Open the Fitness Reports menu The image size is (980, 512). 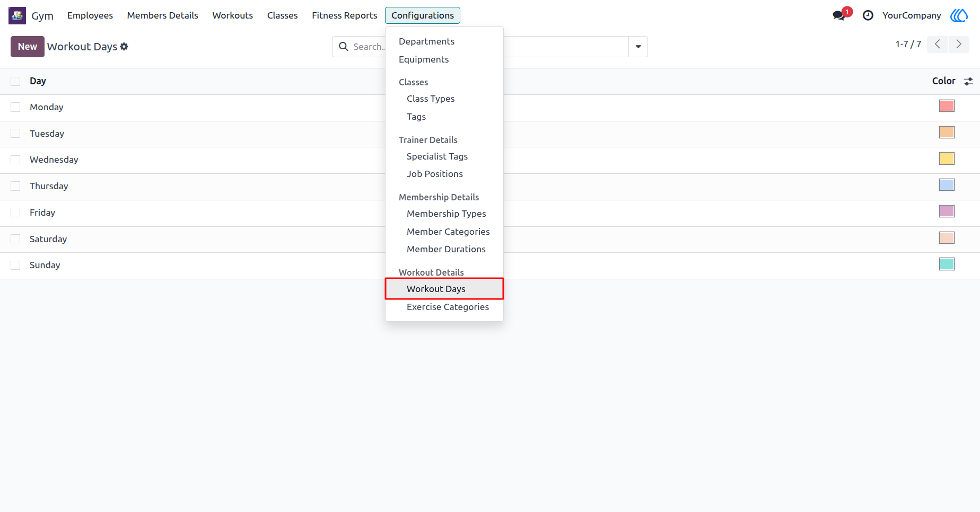pos(345,15)
